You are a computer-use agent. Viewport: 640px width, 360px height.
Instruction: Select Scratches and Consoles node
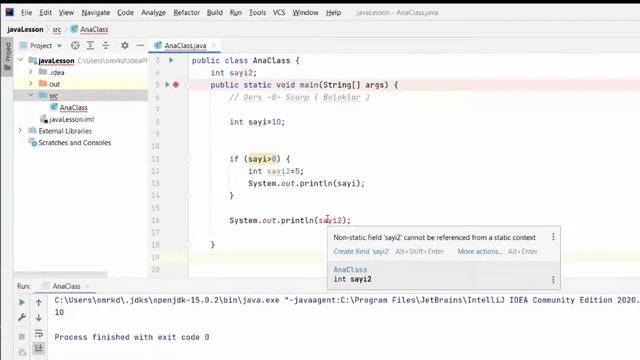pyautogui.click(x=74, y=143)
